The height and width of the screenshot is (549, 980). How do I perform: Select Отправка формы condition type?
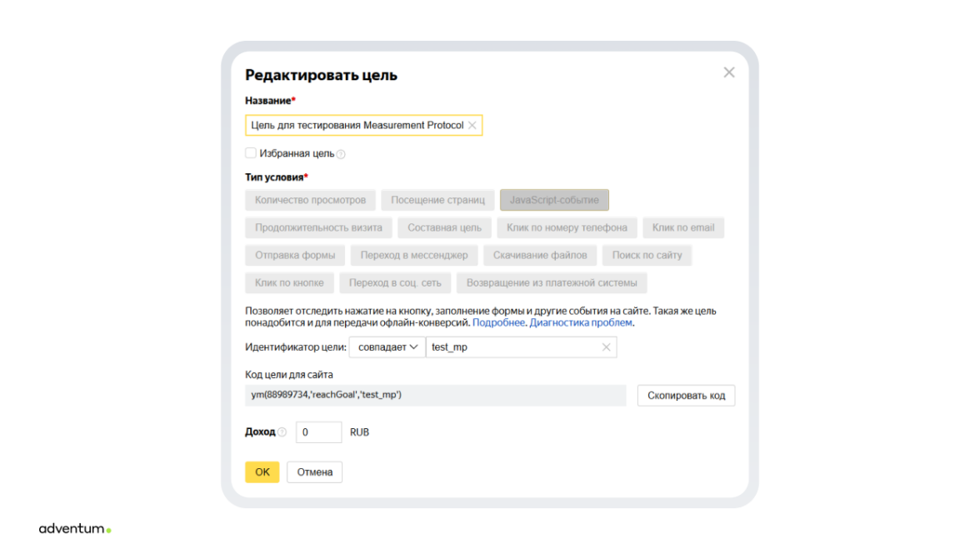pyautogui.click(x=295, y=255)
